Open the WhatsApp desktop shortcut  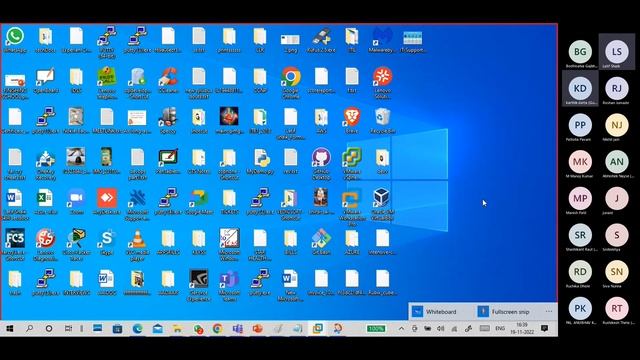tap(15, 36)
